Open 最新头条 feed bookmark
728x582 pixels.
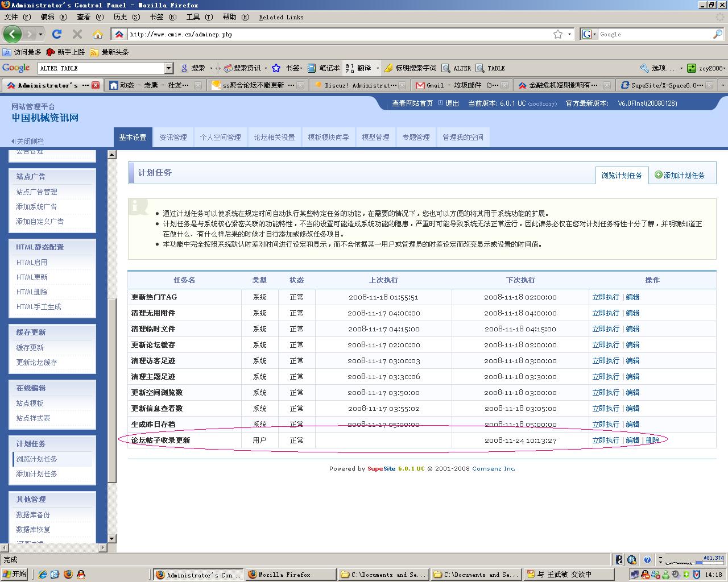coord(109,52)
